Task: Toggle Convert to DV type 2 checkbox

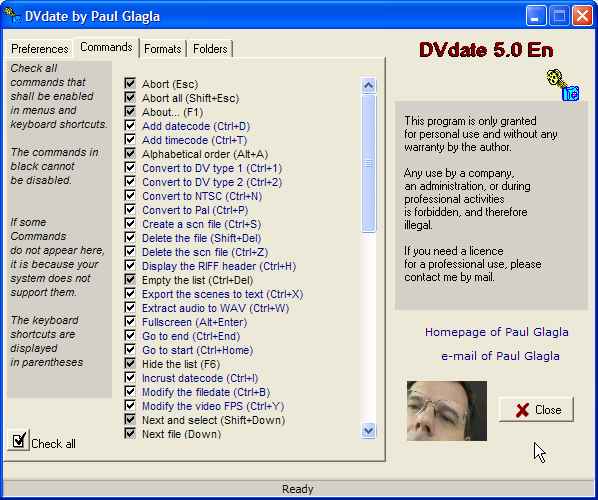Action: pos(130,181)
